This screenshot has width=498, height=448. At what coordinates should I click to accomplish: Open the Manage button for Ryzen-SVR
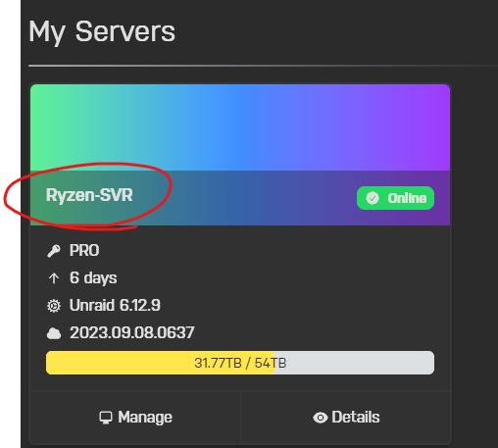pos(135,418)
